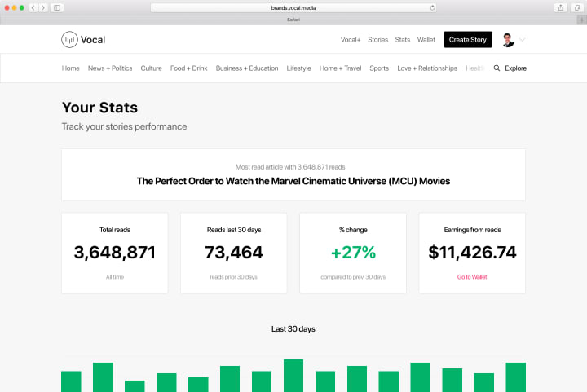Select the Sports category

tap(379, 68)
